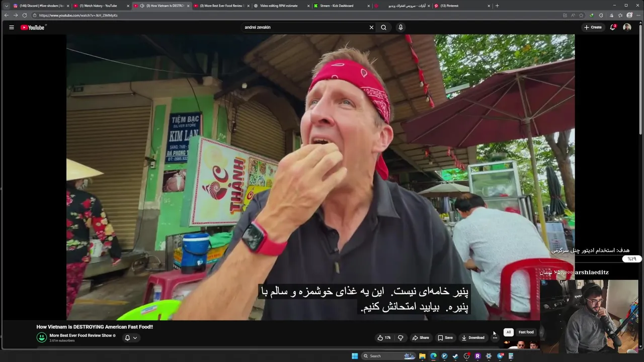Go back in browser history
The image size is (644, 362).
[x=6, y=15]
